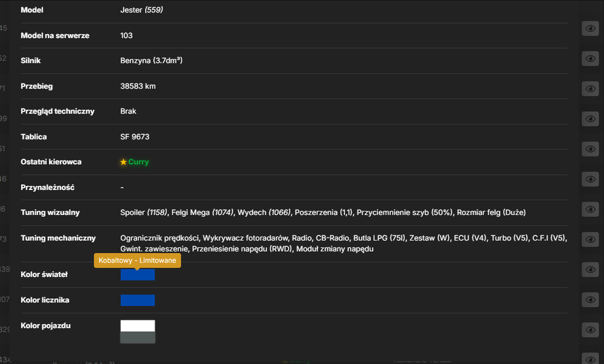
Task: Click the eye icon next to Przebieg row
Action: click(x=590, y=89)
